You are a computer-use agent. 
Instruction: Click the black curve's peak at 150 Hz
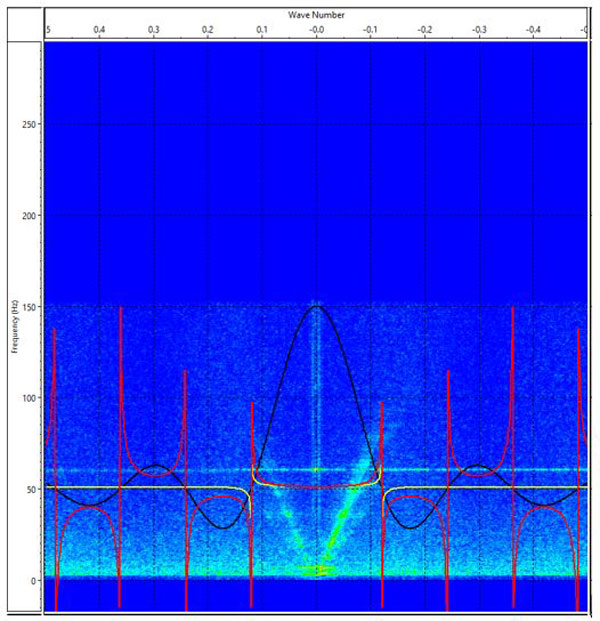coord(317,307)
